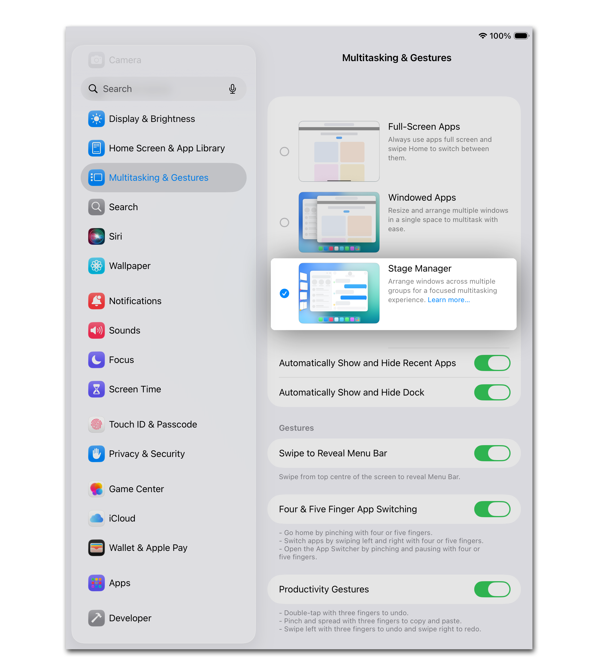Turn off Four & Five Finger App Switching
This screenshot has width=616, height=672.
(x=492, y=509)
